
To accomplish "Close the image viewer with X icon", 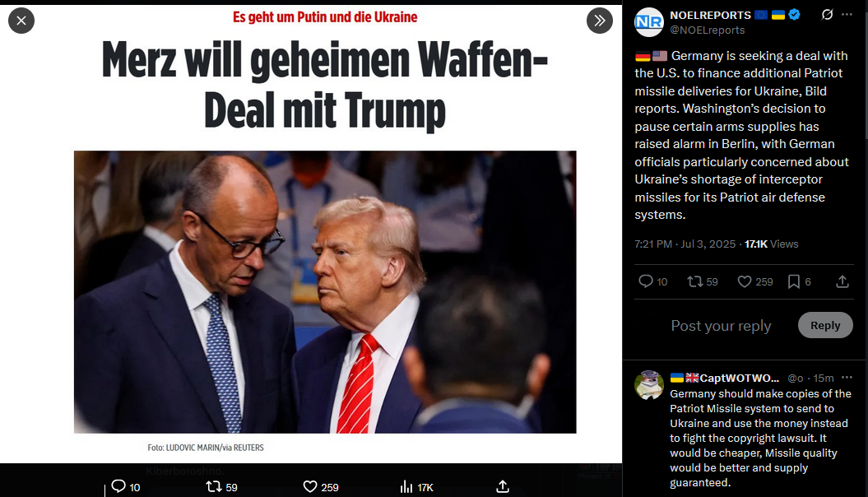I will pyautogui.click(x=21, y=21).
